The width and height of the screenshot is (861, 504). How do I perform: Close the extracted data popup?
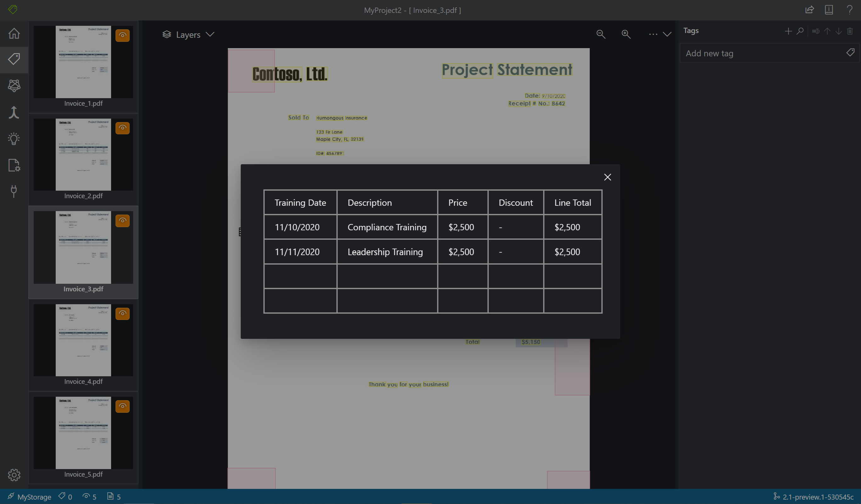[x=608, y=177]
